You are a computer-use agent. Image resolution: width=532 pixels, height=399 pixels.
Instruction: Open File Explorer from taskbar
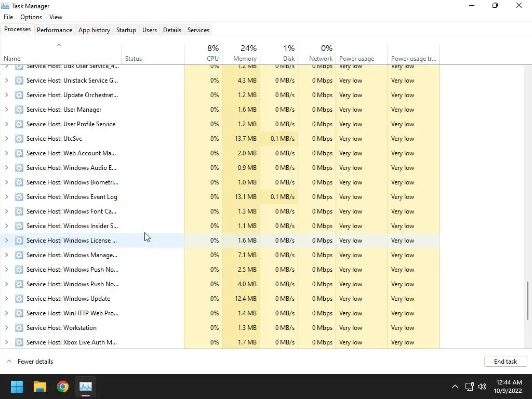[39, 387]
